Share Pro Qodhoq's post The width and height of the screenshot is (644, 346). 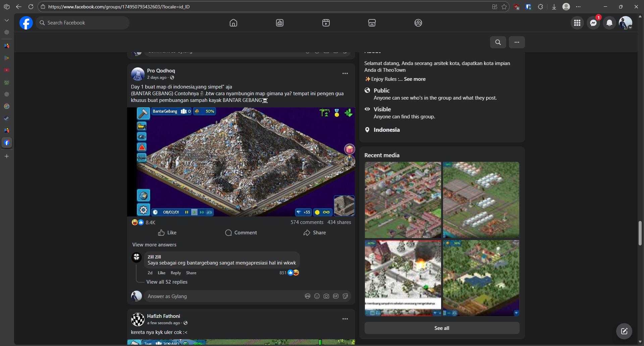click(x=314, y=233)
